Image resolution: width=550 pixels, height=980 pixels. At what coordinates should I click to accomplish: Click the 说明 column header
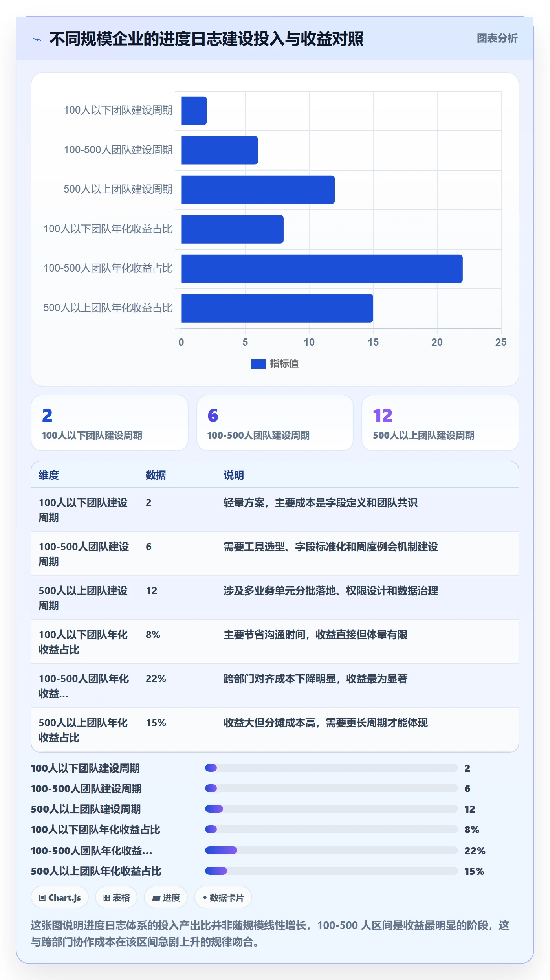234,475
